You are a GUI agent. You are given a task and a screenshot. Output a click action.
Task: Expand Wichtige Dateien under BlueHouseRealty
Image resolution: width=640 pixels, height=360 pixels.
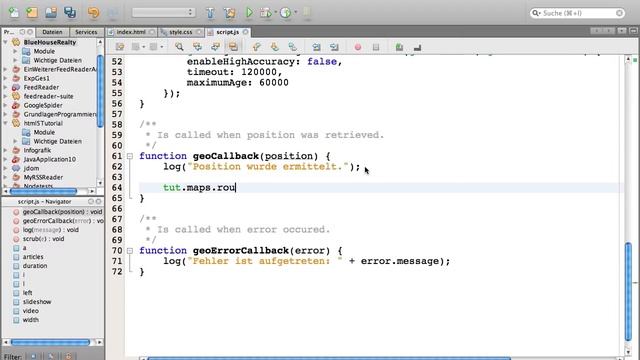coord(15,60)
